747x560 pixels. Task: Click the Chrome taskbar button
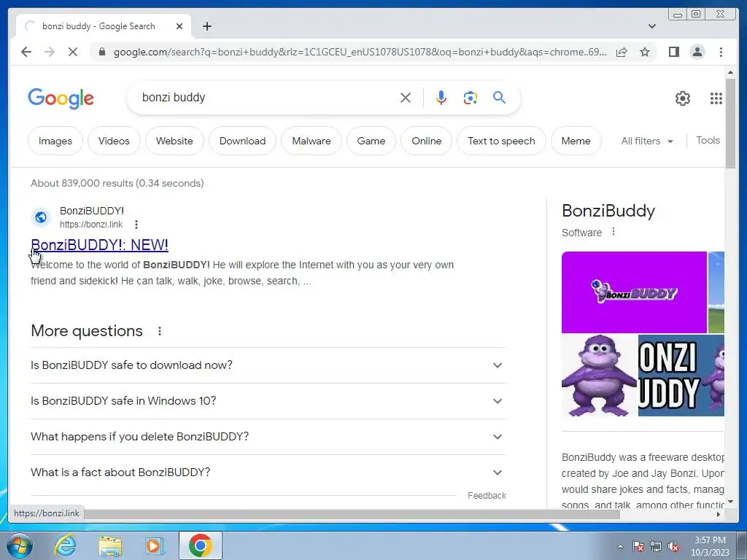[200, 545]
